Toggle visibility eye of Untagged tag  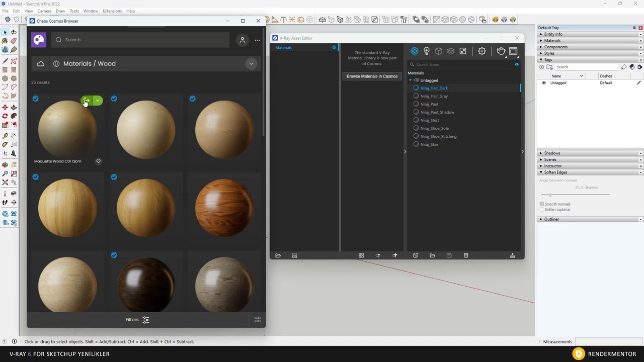(x=543, y=83)
